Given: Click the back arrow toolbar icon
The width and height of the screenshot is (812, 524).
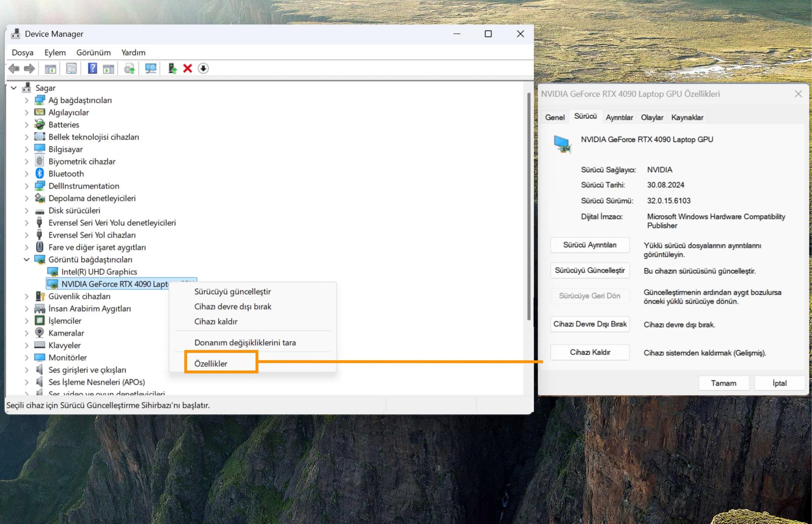Looking at the screenshot, I should point(14,68).
